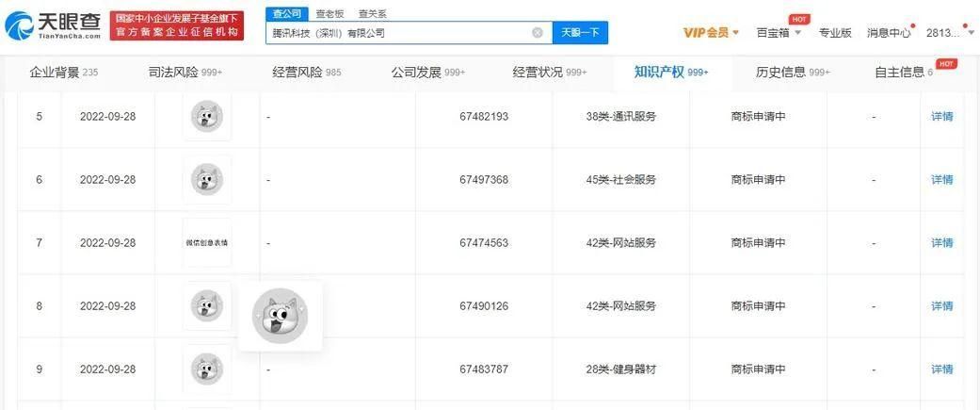
Task: Switch to the 查老板 search tab
Action: pyautogui.click(x=329, y=12)
